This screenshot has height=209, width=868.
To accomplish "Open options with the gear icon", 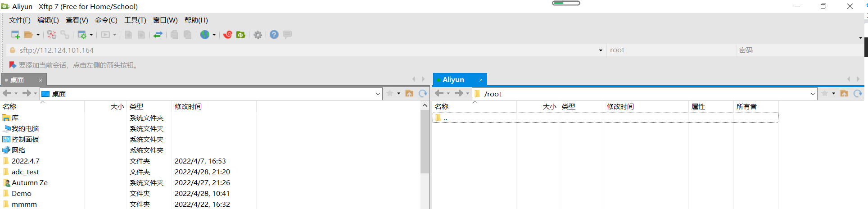I will 258,35.
